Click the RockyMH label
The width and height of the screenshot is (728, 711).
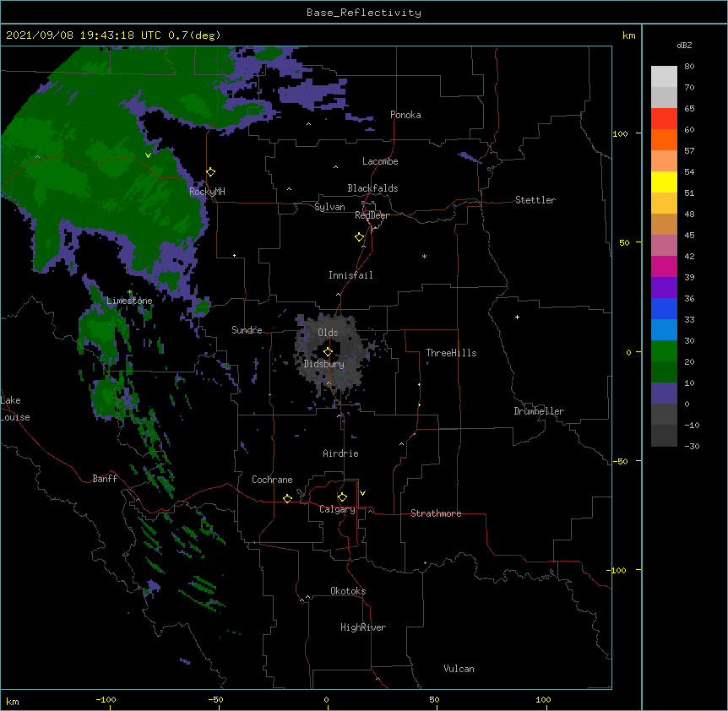(x=207, y=191)
